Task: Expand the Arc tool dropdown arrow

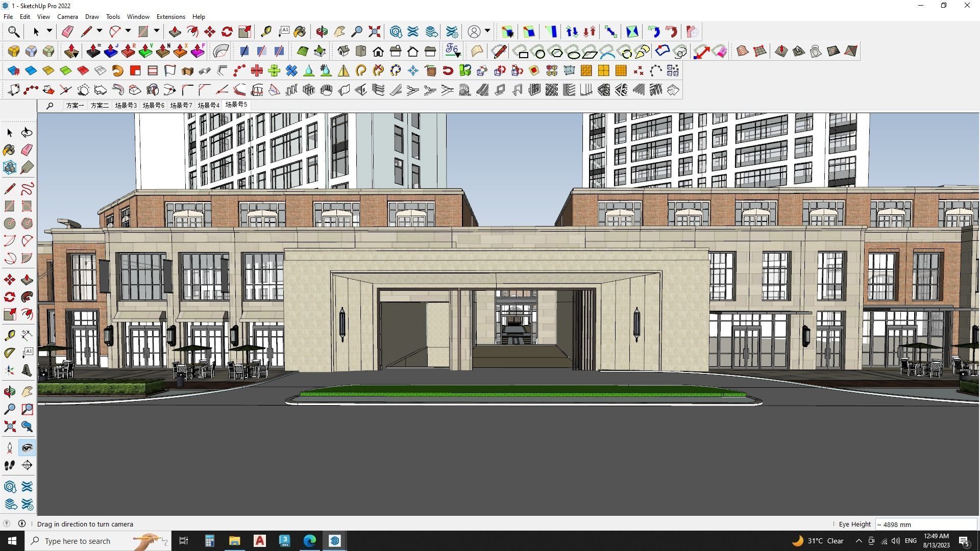Action: 128,31
